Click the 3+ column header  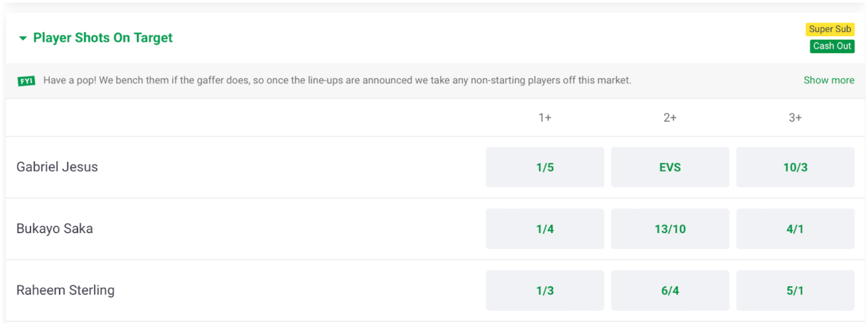tap(795, 117)
